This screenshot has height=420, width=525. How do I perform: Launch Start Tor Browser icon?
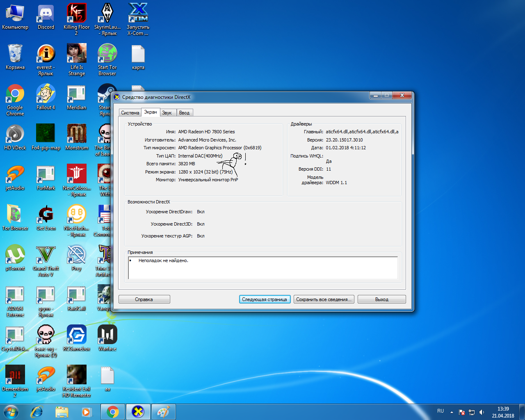[107, 59]
